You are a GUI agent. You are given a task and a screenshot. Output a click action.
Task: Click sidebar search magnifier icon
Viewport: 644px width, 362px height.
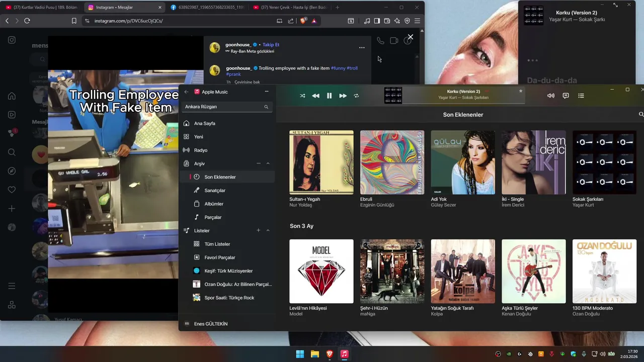[x=266, y=107]
